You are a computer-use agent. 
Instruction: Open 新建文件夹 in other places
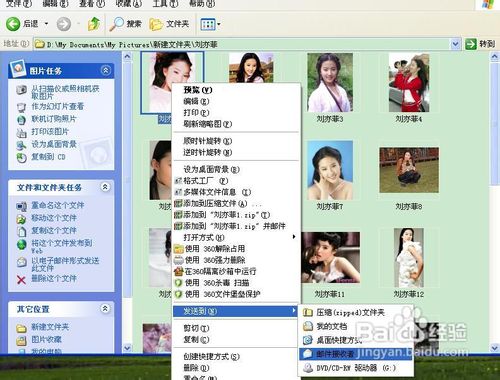[x=50, y=327]
